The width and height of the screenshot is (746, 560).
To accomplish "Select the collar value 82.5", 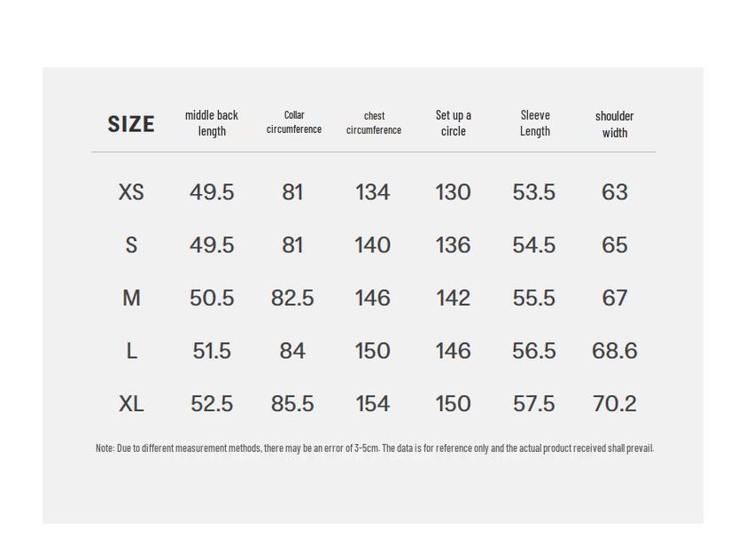I will (292, 299).
